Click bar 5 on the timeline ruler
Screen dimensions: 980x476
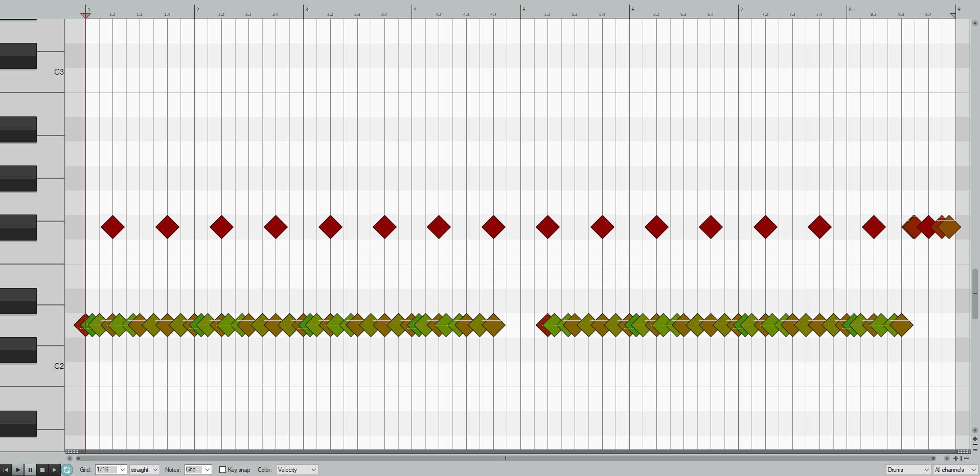[523, 10]
